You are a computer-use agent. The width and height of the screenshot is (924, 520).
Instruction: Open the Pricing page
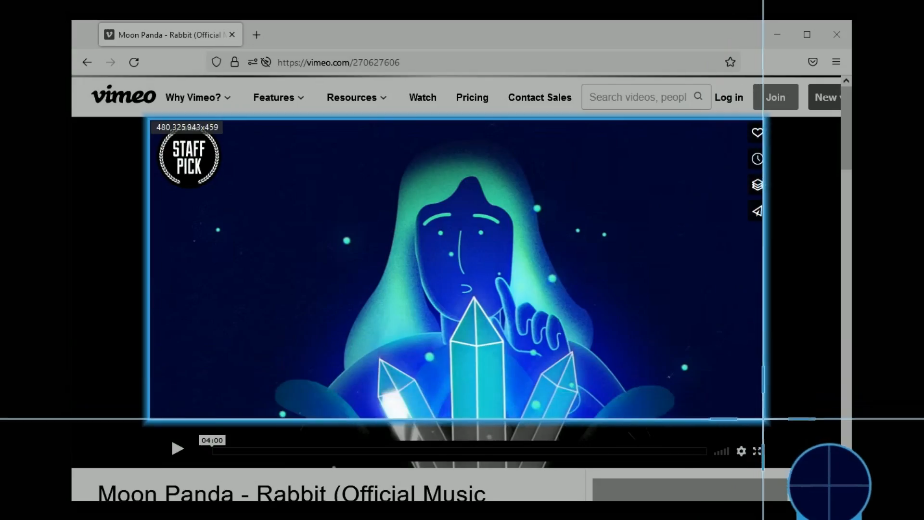[x=472, y=97]
